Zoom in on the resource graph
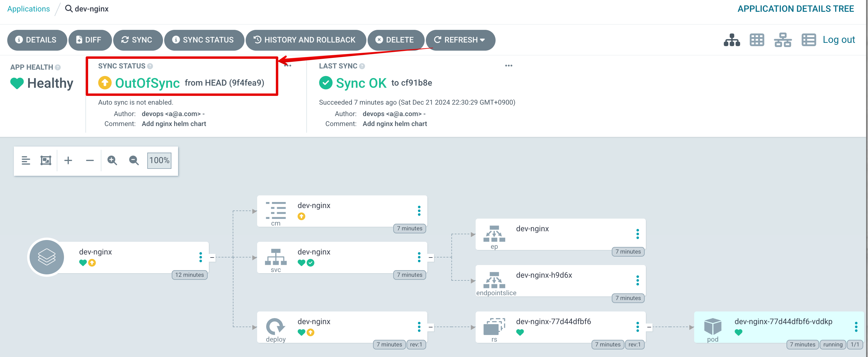This screenshot has width=868, height=357. pos(112,160)
